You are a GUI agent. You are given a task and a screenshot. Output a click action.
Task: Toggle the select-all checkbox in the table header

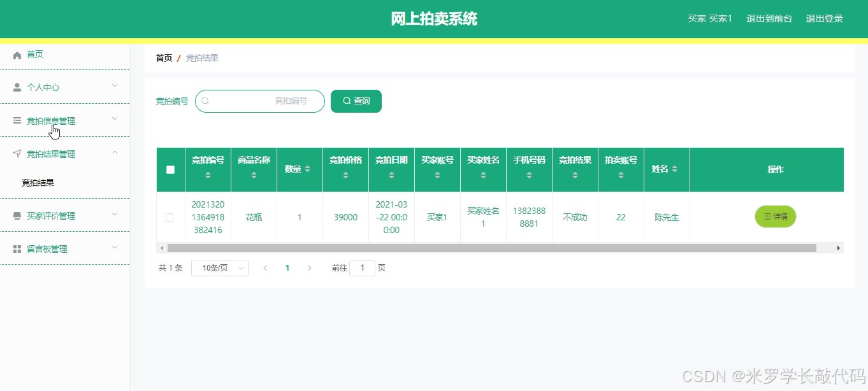(170, 169)
